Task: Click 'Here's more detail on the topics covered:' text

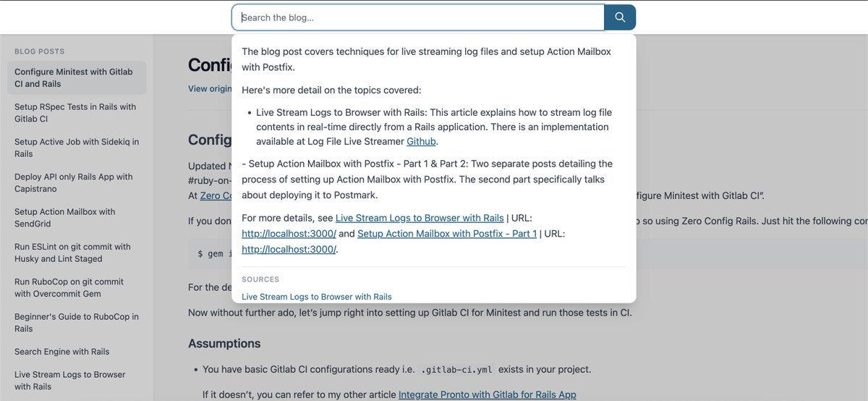Action: click(331, 90)
